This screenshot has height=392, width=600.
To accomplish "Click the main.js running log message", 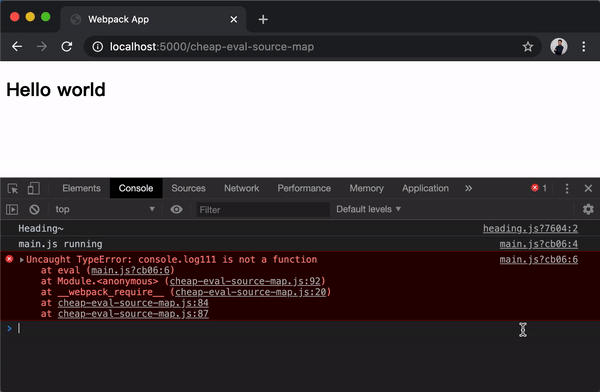I will coord(60,244).
